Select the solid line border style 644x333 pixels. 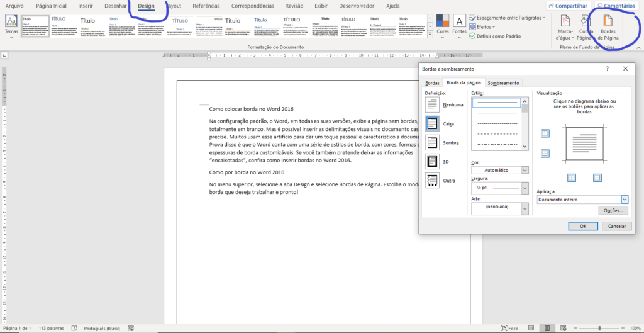pyautogui.click(x=497, y=103)
